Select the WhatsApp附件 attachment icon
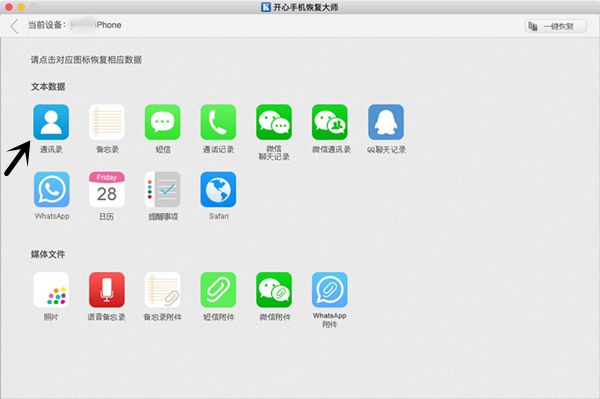This screenshot has height=399, width=600. (330, 290)
